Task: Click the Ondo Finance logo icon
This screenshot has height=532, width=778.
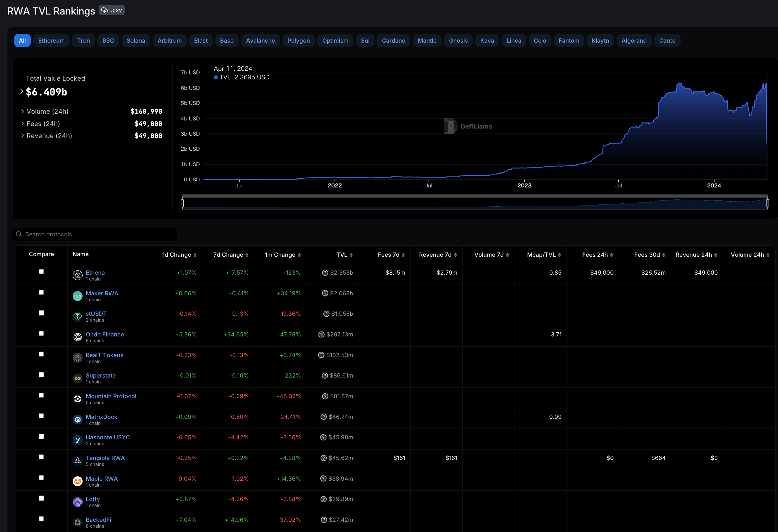Action: 77,337
